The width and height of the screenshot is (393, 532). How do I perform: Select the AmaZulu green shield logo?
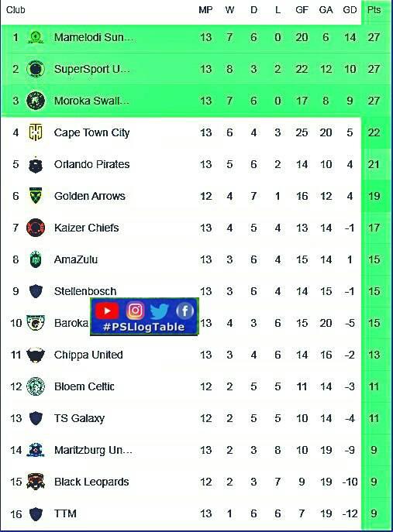pos(36,259)
